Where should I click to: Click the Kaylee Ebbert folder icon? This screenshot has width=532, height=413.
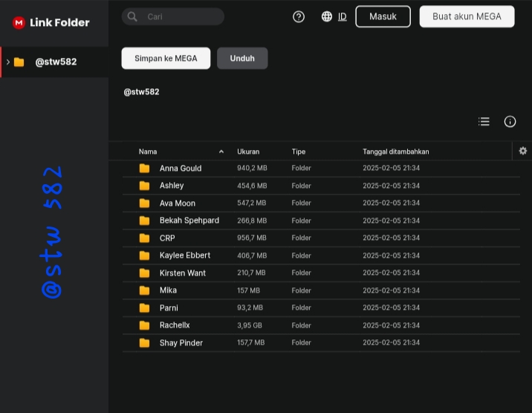point(144,256)
